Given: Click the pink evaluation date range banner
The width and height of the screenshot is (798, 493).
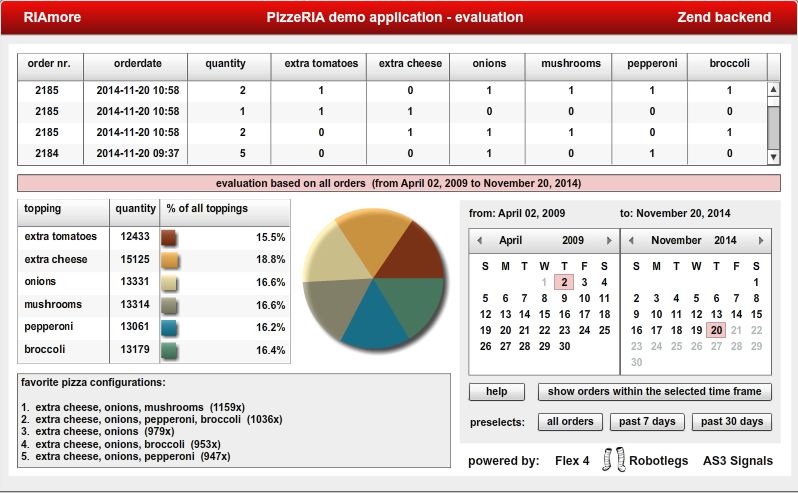Looking at the screenshot, I should click(398, 183).
